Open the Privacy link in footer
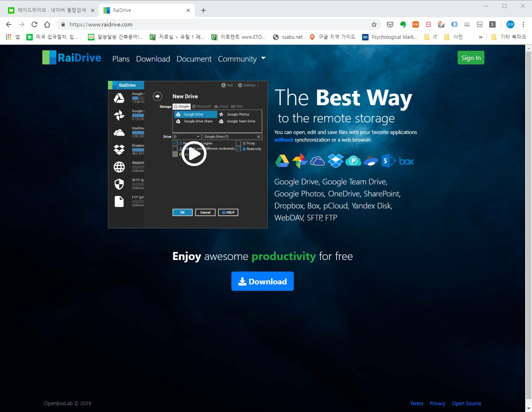The width and height of the screenshot is (532, 412). point(437,403)
